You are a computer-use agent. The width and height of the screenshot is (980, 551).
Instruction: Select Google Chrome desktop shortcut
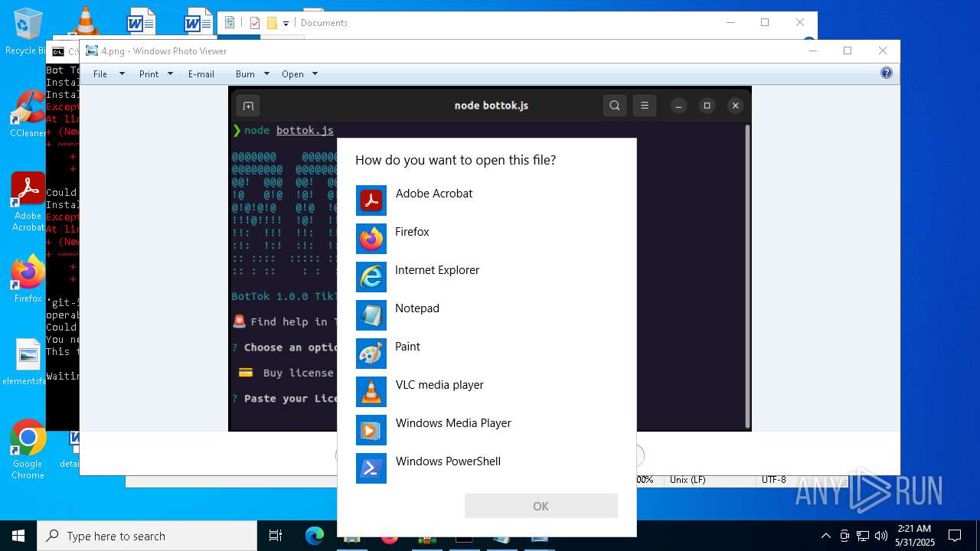(28, 450)
